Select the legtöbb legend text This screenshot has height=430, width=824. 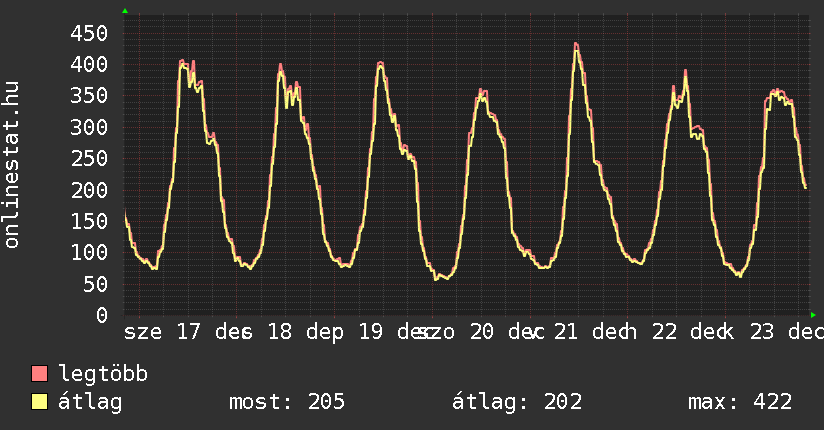click(104, 374)
